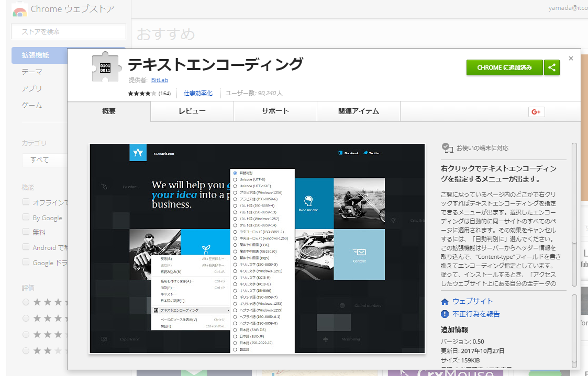
Task: Click the 不正行為を報告 link
Action: [476, 314]
